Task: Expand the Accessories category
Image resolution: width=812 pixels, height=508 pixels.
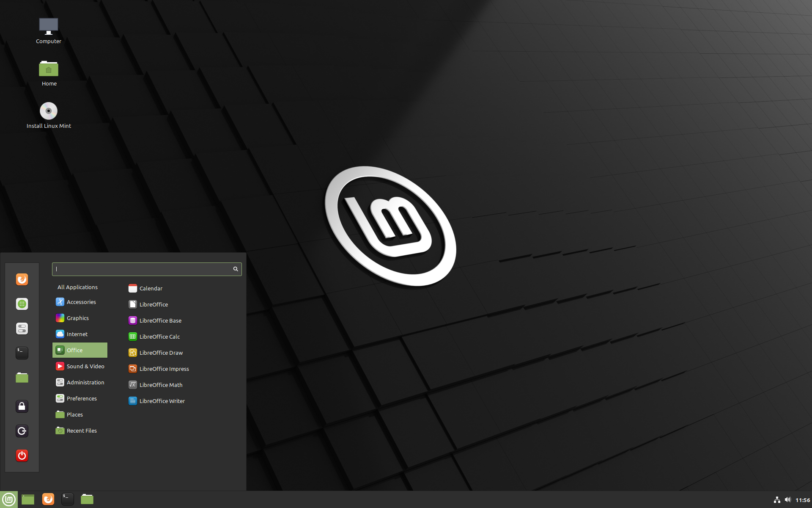Action: click(81, 301)
